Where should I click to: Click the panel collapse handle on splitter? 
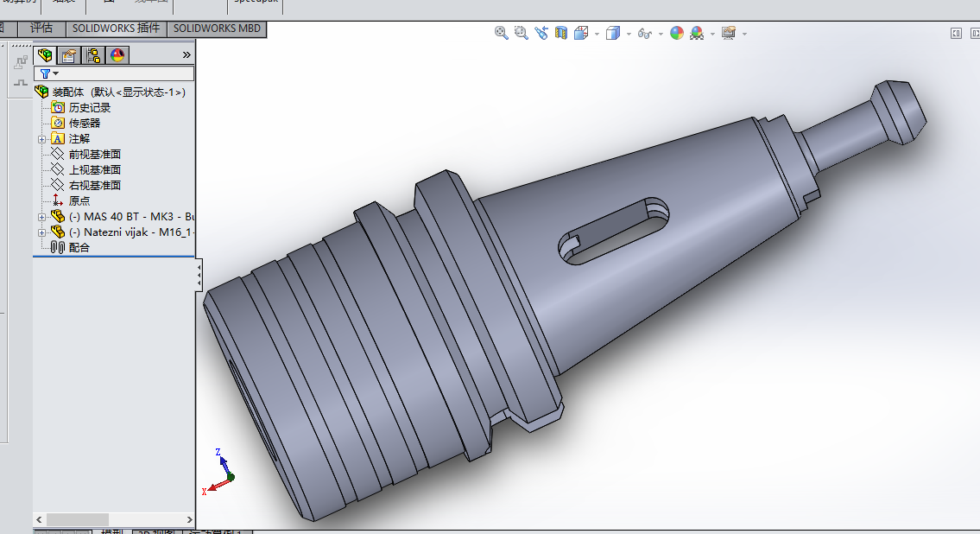pyautogui.click(x=199, y=275)
